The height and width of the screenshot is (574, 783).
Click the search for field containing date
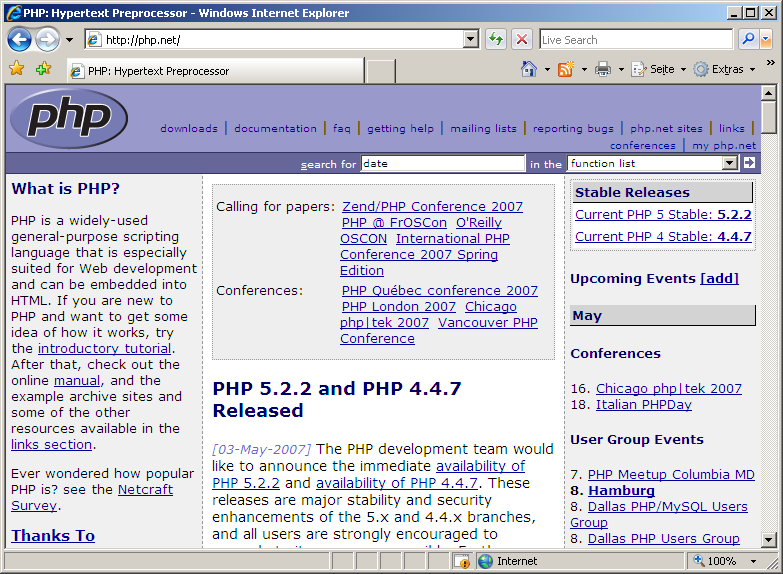point(442,163)
